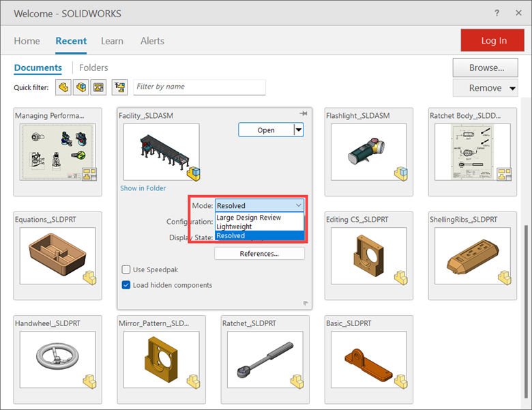Click drawing badge on Managing Performa thumbnail
Image resolution: width=532 pixels, height=410 pixels.
pyautogui.click(x=89, y=174)
